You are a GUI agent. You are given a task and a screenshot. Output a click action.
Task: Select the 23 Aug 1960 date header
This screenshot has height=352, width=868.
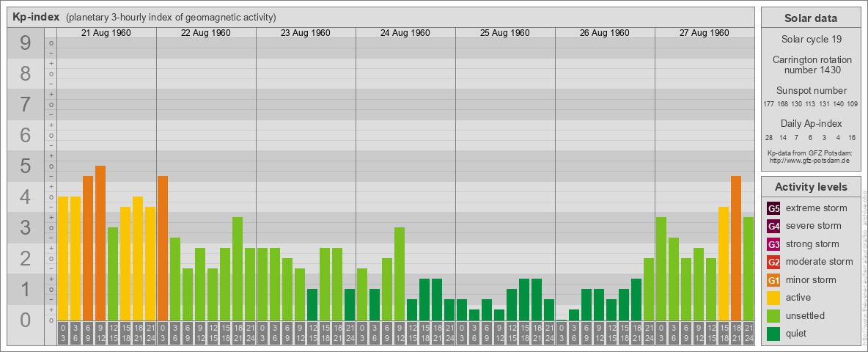tap(306, 33)
